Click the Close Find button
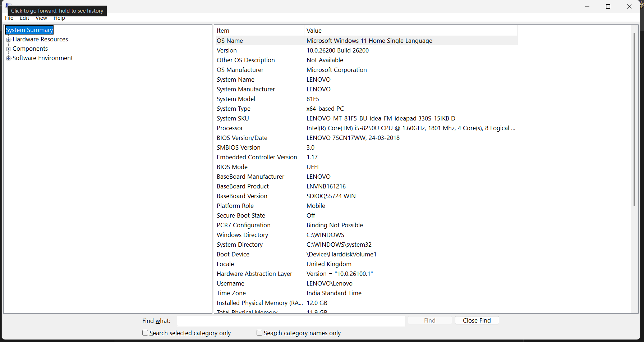The height and width of the screenshot is (342, 644). 477,320
